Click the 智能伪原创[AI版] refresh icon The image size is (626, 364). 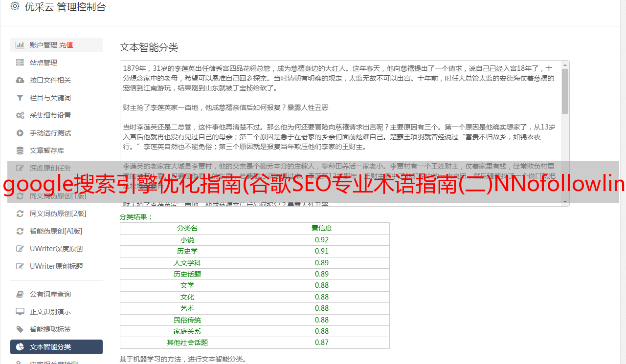(20, 231)
